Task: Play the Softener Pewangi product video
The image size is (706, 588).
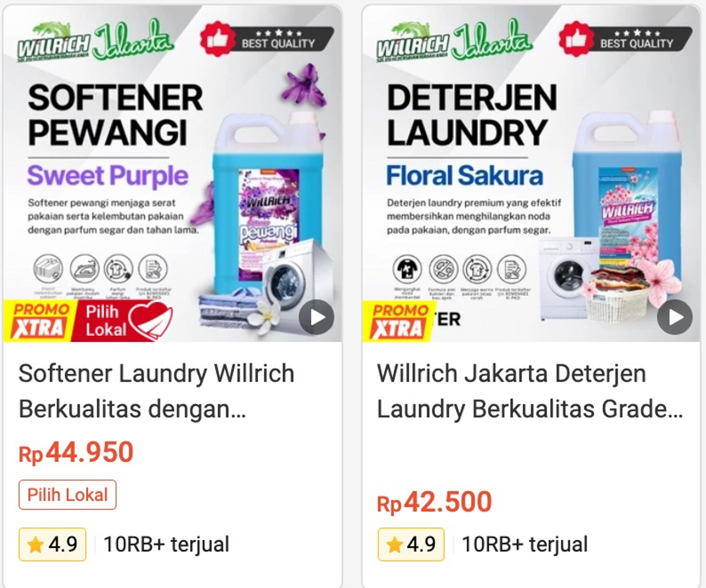Action: (x=317, y=317)
